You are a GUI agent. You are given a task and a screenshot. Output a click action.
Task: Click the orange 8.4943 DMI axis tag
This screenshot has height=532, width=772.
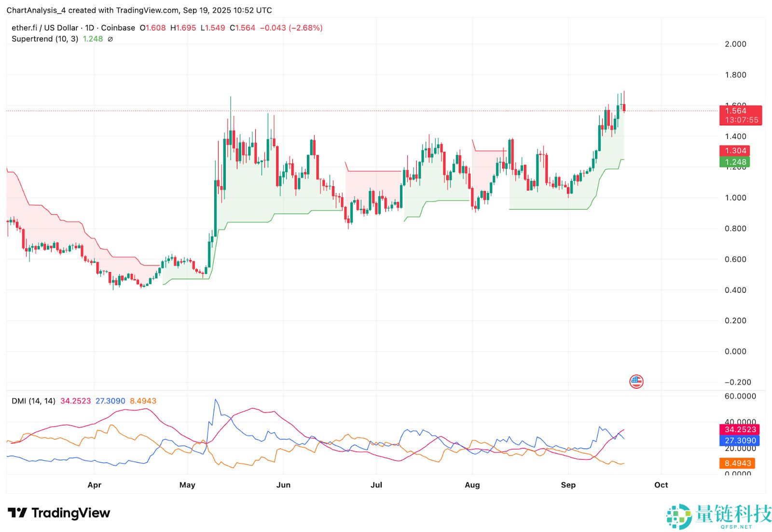[737, 463]
